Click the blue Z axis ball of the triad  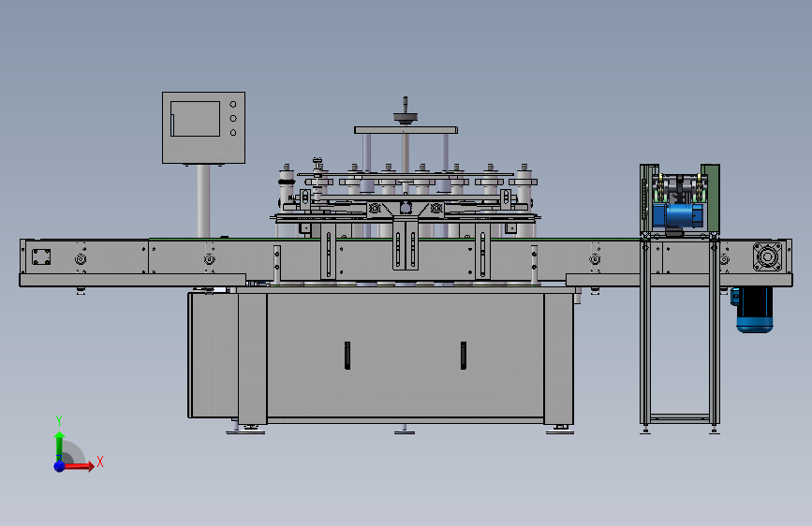(60, 466)
